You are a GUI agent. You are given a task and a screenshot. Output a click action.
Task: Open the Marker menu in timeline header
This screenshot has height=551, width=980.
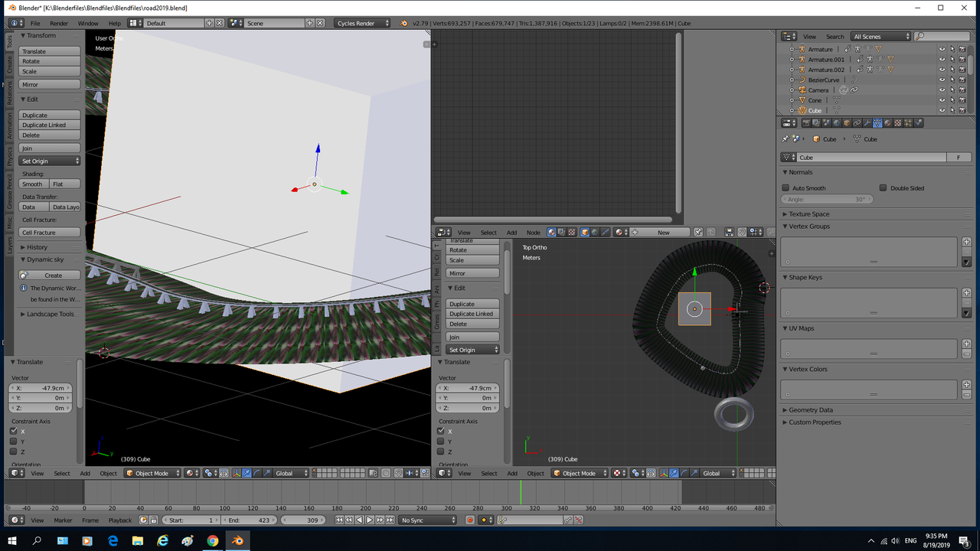coord(63,520)
